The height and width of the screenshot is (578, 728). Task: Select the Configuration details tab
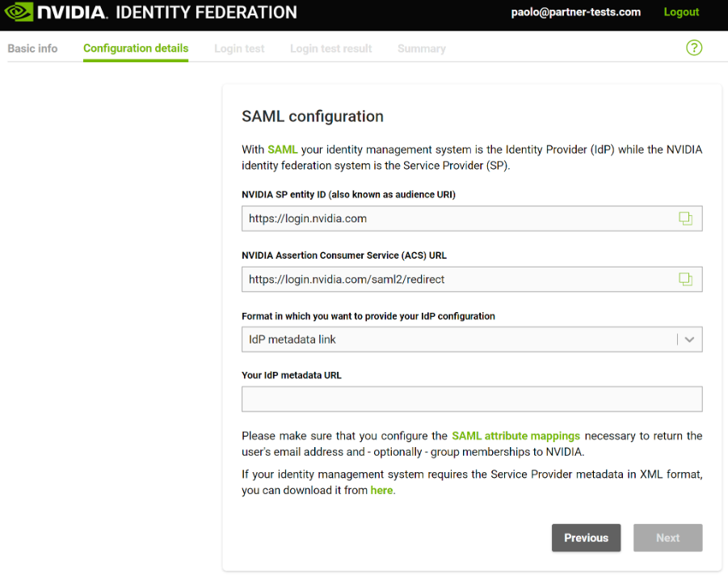click(136, 49)
